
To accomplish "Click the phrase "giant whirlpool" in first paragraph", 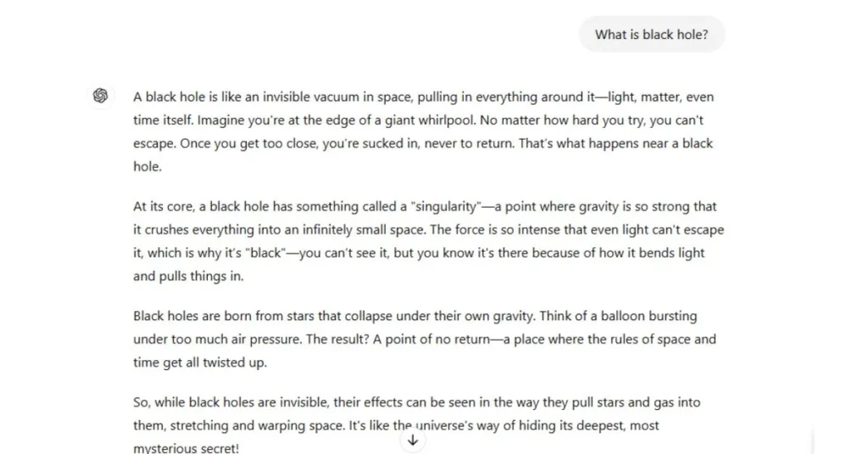I will point(430,120).
